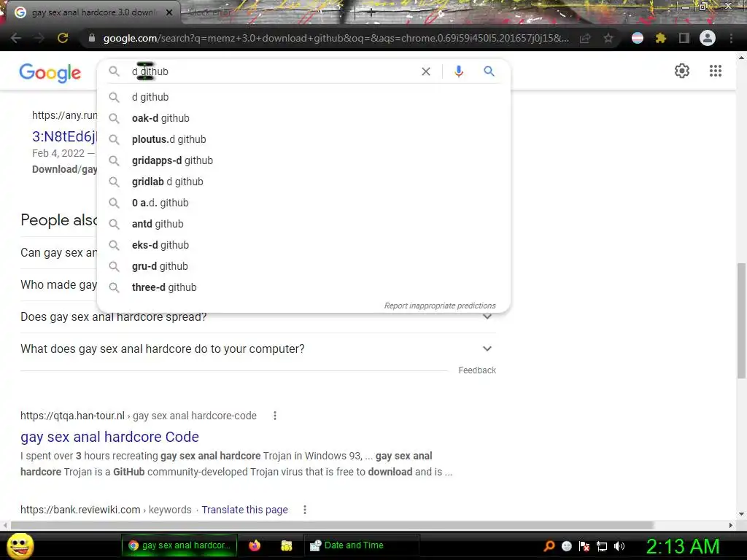Switch to the Chrome taskbar button
747x560 pixels.
179,545
